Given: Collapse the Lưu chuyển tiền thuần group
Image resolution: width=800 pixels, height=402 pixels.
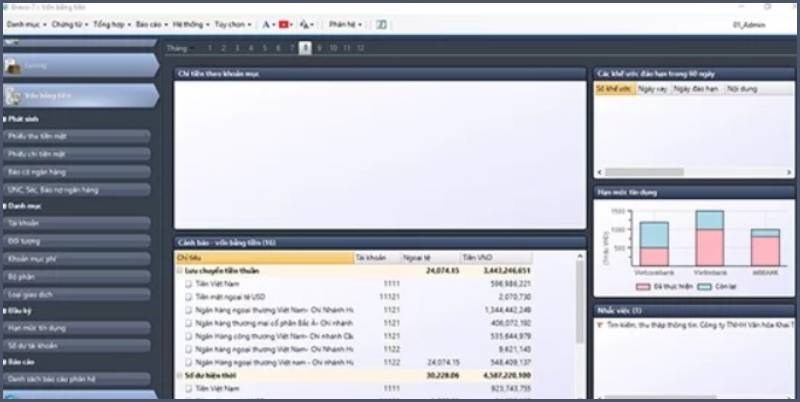Looking at the screenshot, I should (180, 271).
